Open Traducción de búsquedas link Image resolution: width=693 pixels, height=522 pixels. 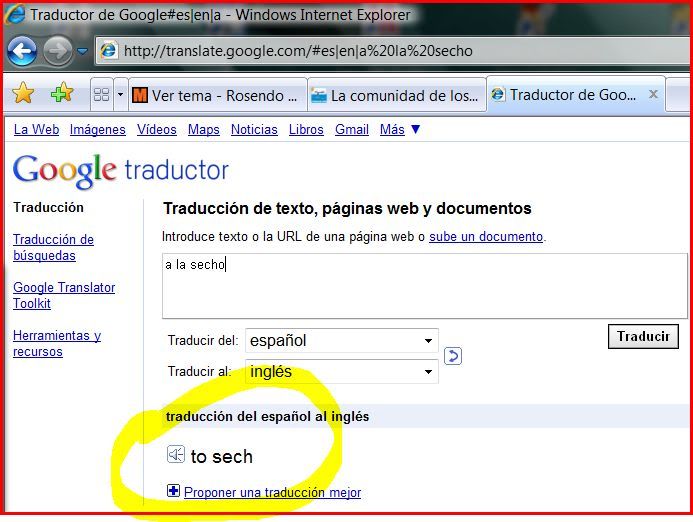pos(53,248)
